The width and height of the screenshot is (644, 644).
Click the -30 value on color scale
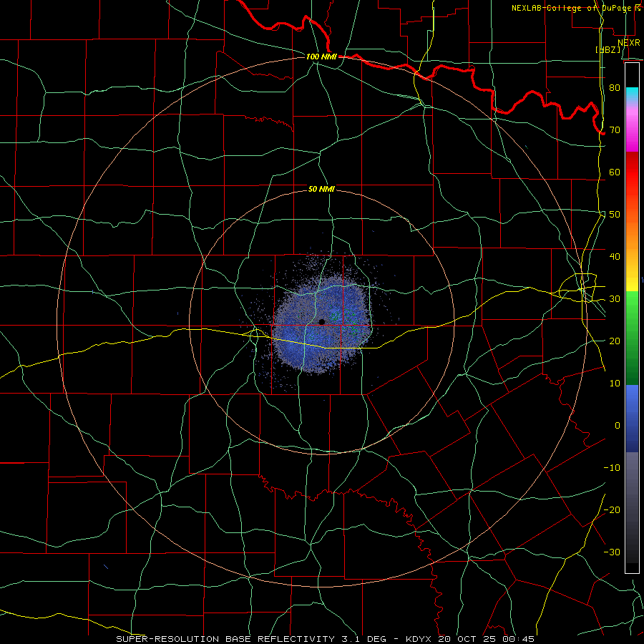pyautogui.click(x=612, y=552)
